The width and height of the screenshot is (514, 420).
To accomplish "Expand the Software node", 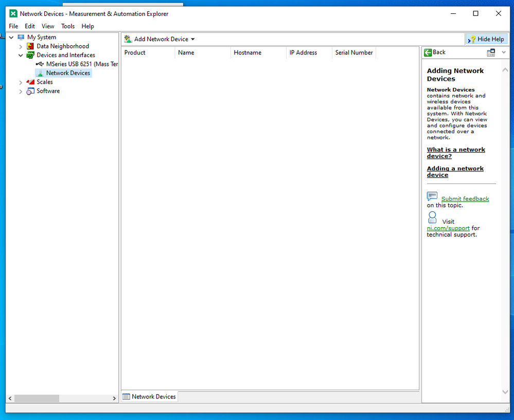I will coord(21,92).
